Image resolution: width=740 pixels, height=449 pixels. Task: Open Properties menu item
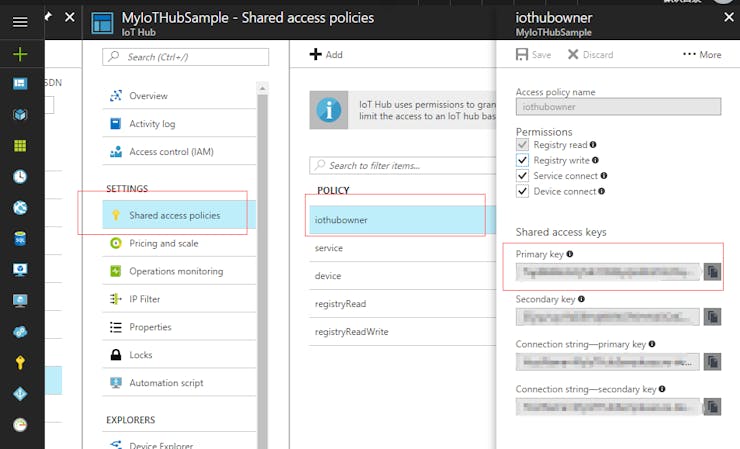coord(179,327)
